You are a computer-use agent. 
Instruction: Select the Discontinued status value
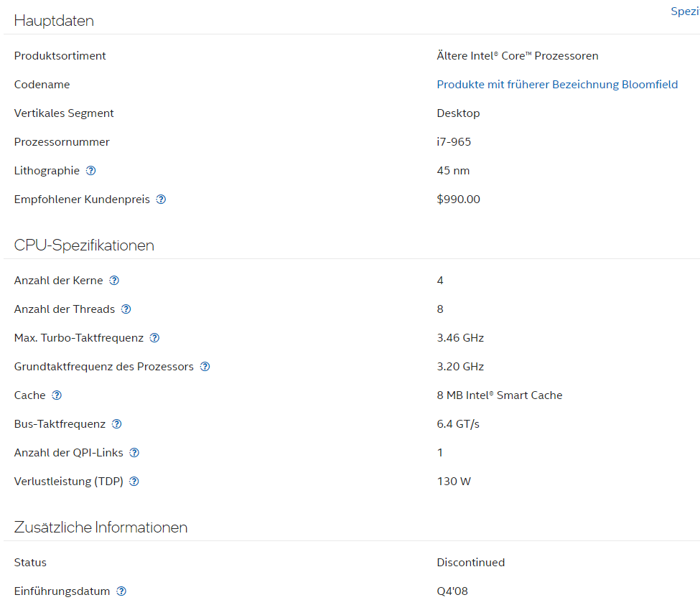(470, 563)
